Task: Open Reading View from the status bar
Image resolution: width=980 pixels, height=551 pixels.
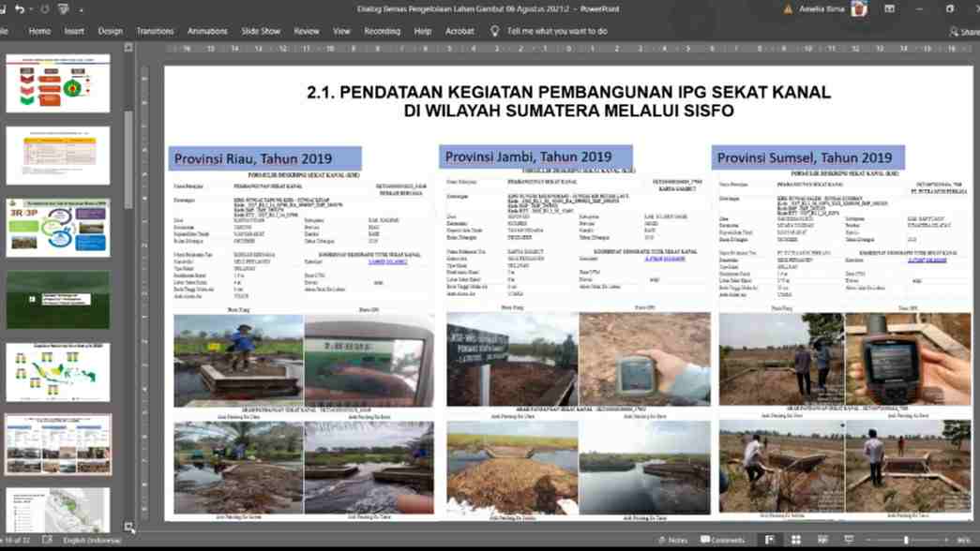Action: click(823, 540)
